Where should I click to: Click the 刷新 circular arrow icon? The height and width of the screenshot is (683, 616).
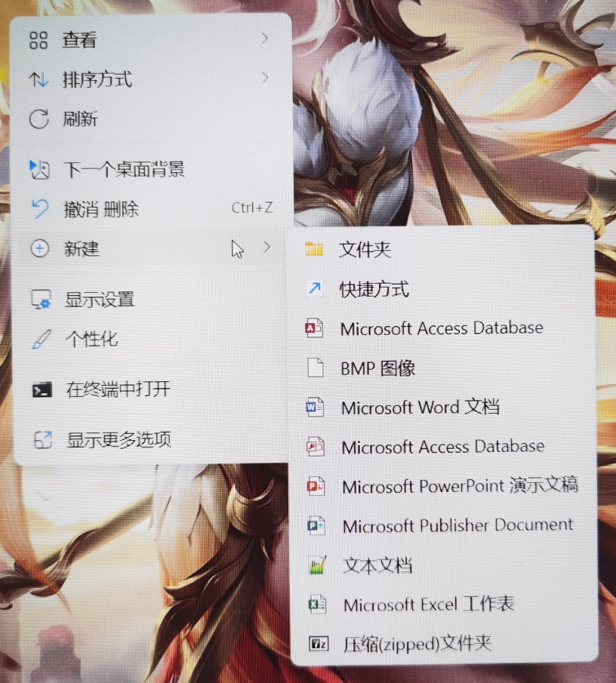(38, 119)
